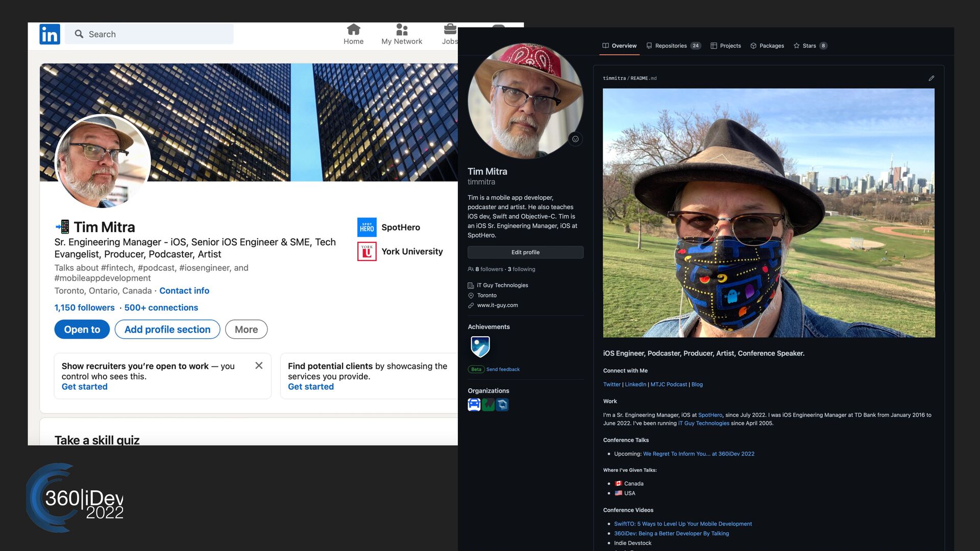Open the SpotHero company logo
The height and width of the screenshot is (551, 980).
pos(366,228)
